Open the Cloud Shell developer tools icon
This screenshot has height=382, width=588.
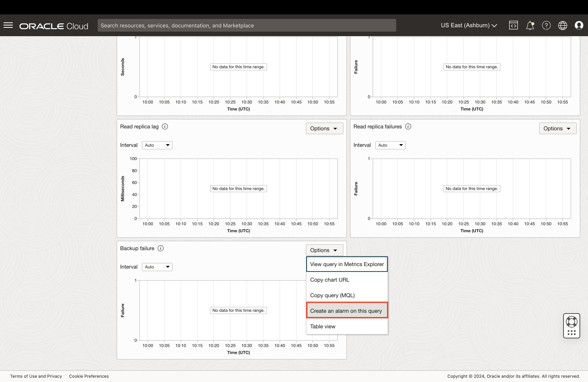coord(513,25)
